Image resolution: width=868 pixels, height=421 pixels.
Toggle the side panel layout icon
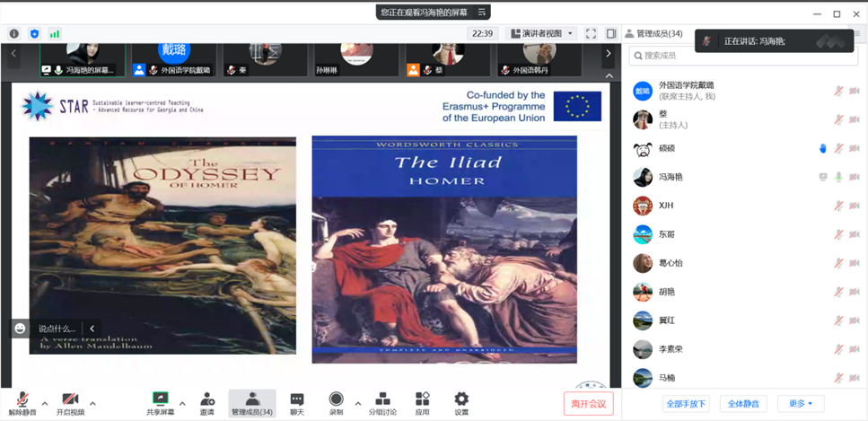coord(611,34)
